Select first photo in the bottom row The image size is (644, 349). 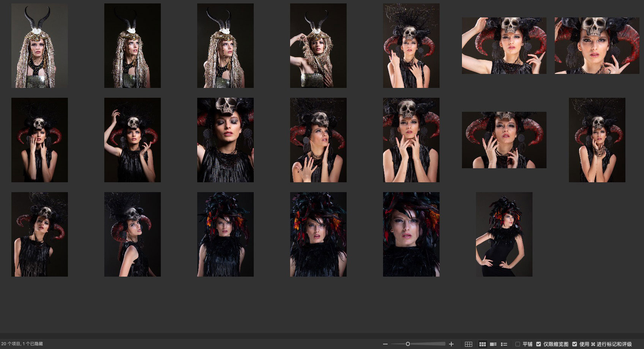tap(39, 234)
